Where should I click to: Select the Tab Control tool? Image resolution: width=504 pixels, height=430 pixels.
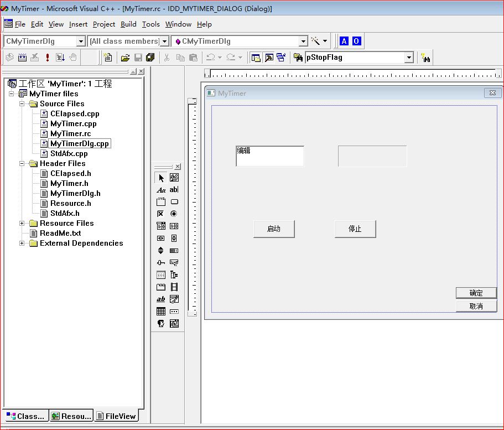tap(161, 287)
